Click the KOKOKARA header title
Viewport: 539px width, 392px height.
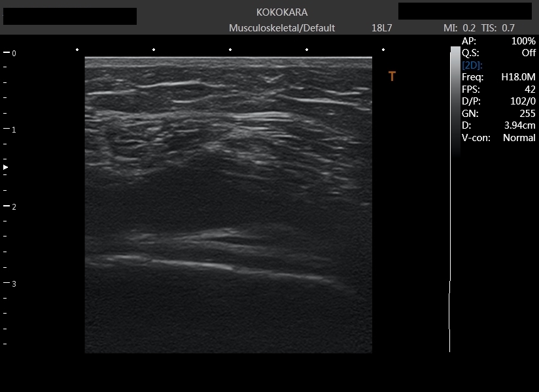click(x=282, y=12)
